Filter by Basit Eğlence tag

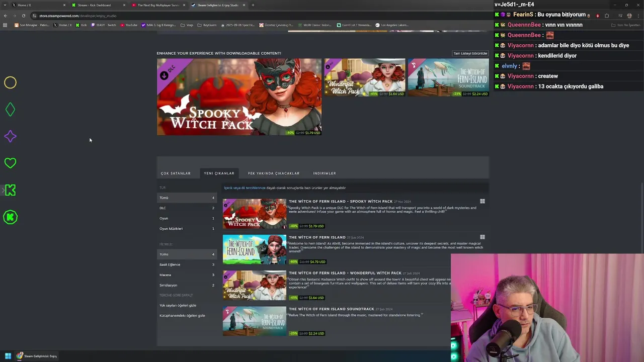tap(187, 264)
